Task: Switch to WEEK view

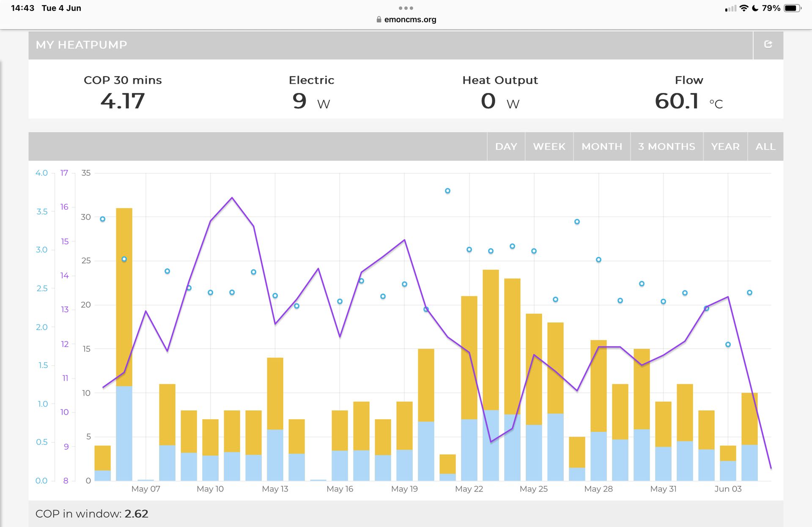Action: (549, 146)
